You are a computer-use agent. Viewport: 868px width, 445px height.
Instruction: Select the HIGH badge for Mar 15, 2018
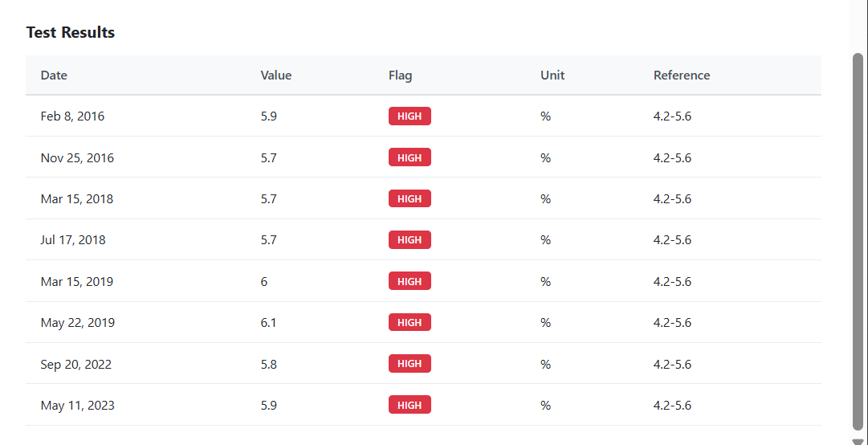click(410, 198)
